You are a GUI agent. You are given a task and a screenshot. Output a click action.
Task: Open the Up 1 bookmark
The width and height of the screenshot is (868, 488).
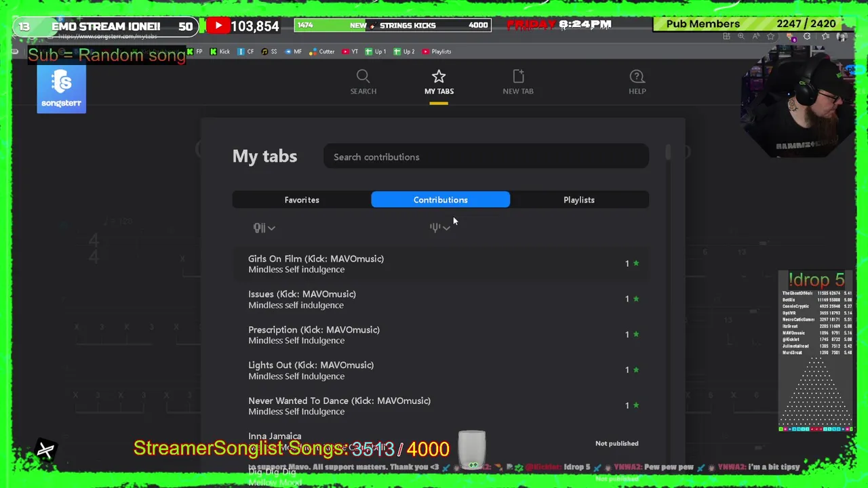pos(376,52)
